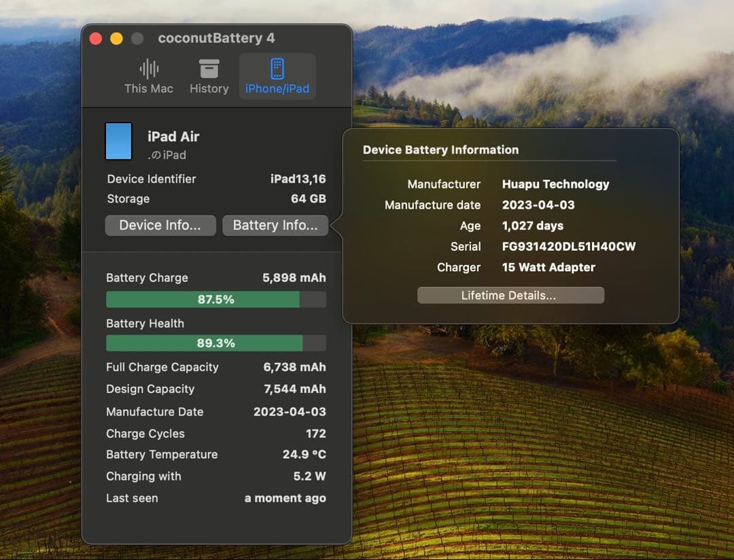
Task: Open Battery Info popover
Action: click(x=275, y=225)
